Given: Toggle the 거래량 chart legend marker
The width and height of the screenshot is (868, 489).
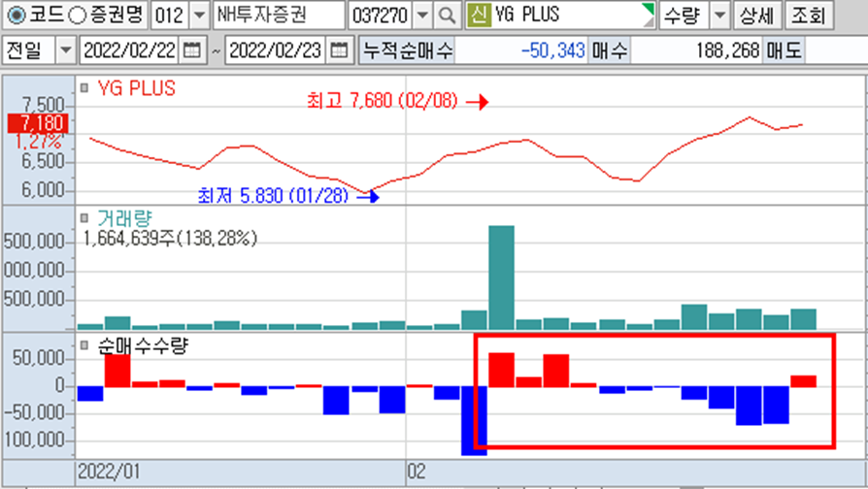Looking at the screenshot, I should (x=84, y=217).
